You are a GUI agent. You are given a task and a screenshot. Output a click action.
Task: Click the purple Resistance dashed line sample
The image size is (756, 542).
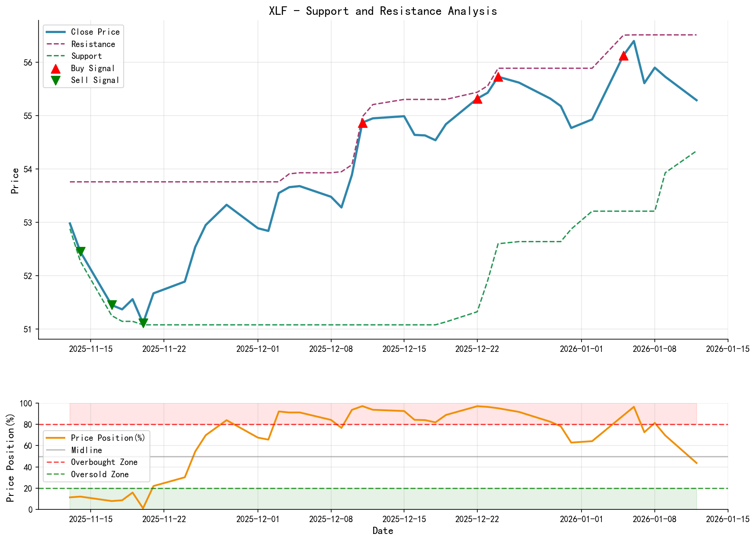pyautogui.click(x=55, y=44)
